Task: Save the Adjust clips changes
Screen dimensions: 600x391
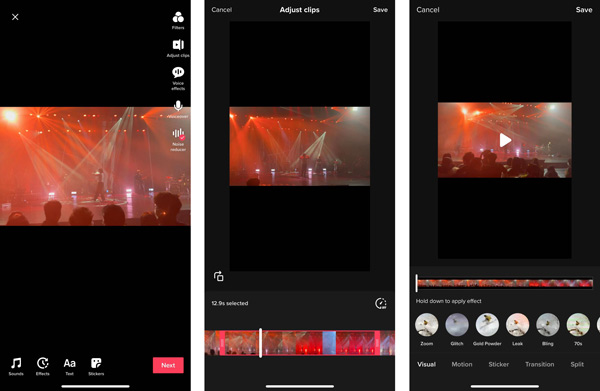Action: point(380,10)
